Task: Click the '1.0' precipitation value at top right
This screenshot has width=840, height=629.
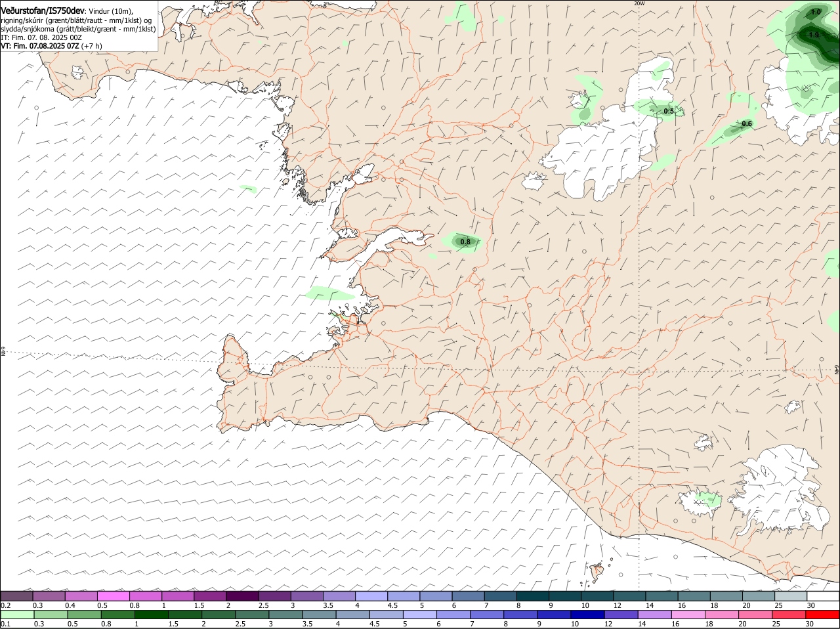Action: [x=816, y=12]
